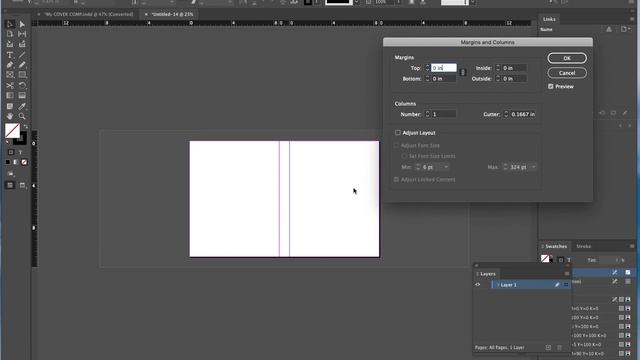Select the Rectangle tool
This screenshot has height=360, width=640.
pyautogui.click(x=22, y=75)
